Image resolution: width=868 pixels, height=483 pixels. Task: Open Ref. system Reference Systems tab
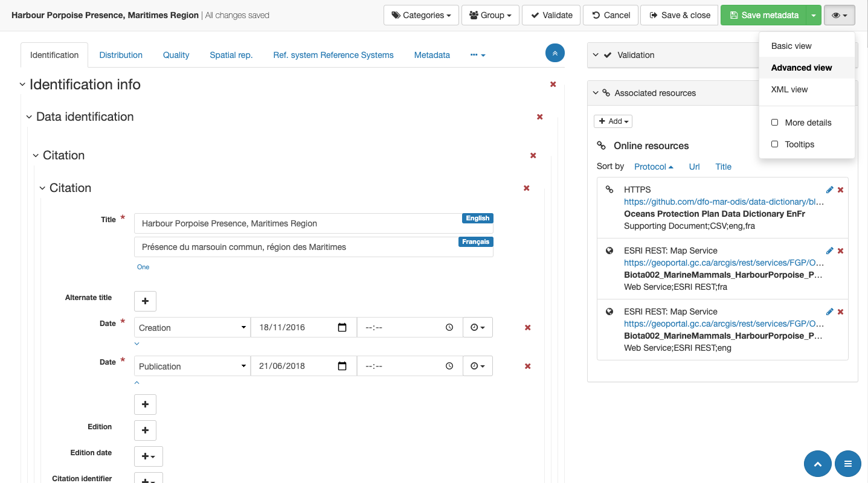(x=333, y=55)
